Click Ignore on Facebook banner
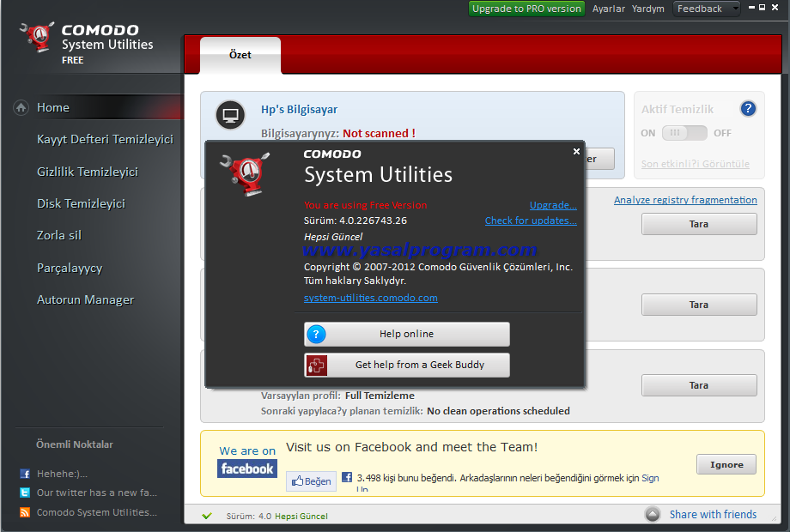 coord(726,464)
